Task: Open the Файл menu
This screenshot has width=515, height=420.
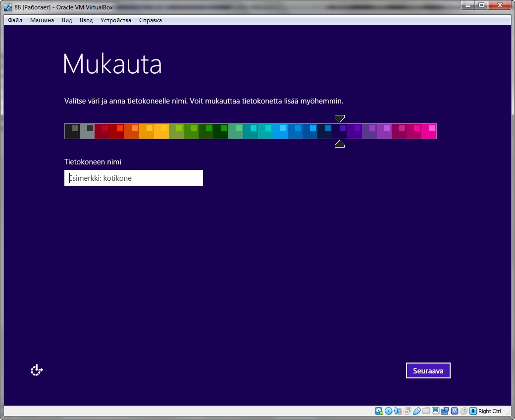Action: 15,20
